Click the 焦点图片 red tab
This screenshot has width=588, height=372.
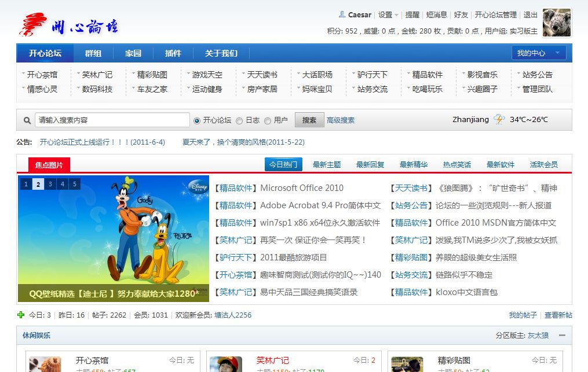49,165
